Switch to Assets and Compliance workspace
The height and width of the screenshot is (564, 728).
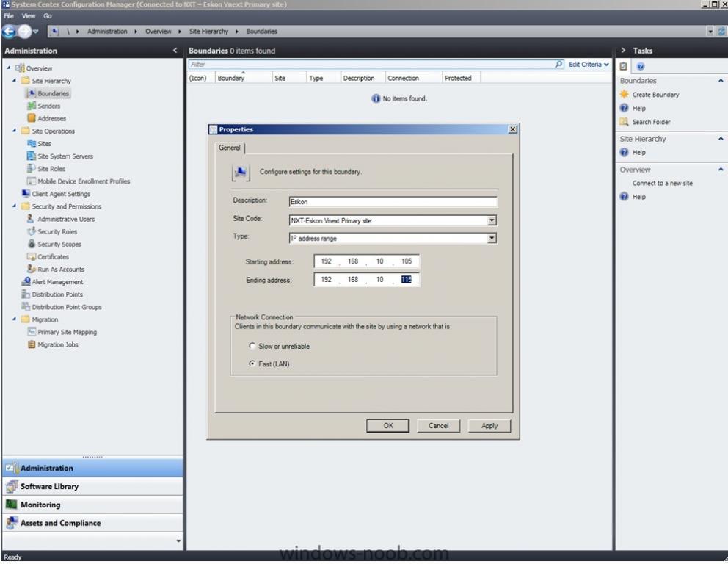coord(92,523)
